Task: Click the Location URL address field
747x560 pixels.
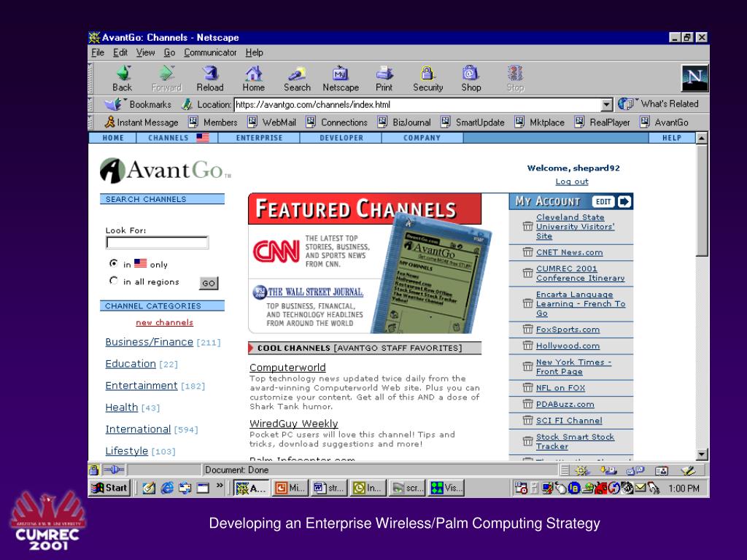Action: pos(418,105)
